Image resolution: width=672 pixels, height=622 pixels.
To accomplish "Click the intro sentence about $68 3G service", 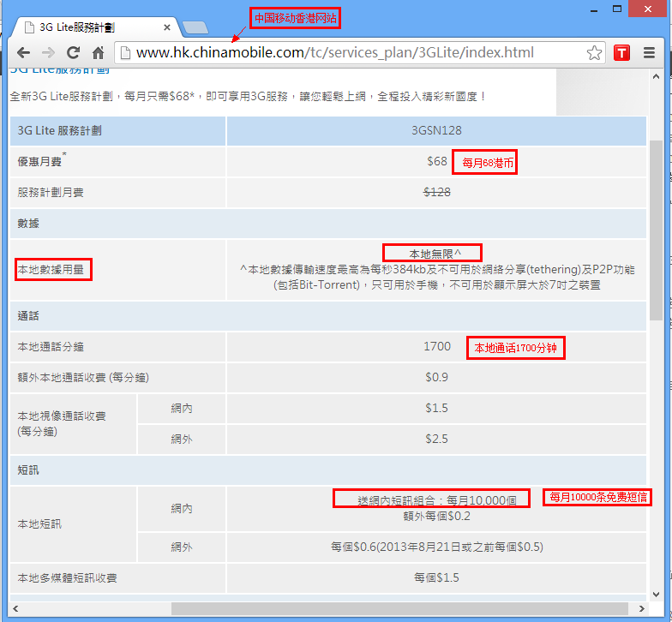I will [248, 96].
